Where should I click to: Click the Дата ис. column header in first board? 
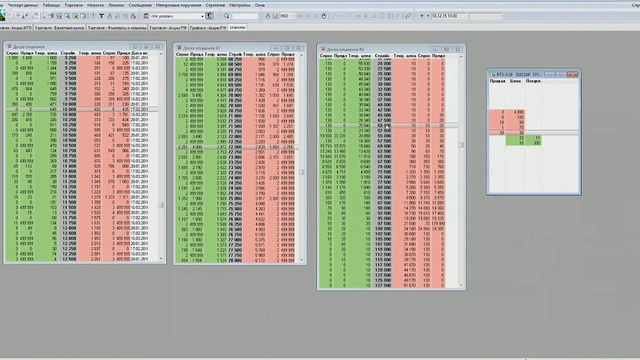point(140,53)
